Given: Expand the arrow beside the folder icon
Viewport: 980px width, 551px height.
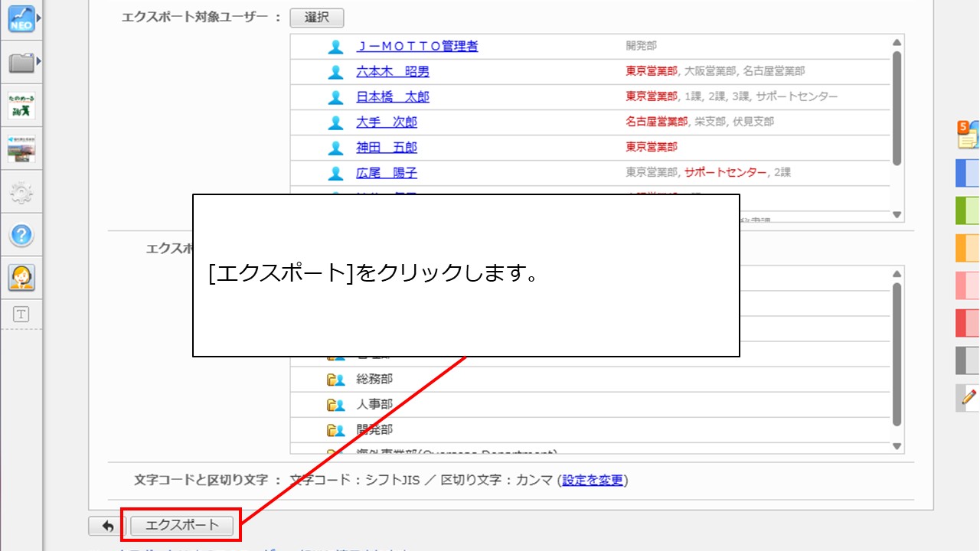Looking at the screenshot, I should [39, 60].
